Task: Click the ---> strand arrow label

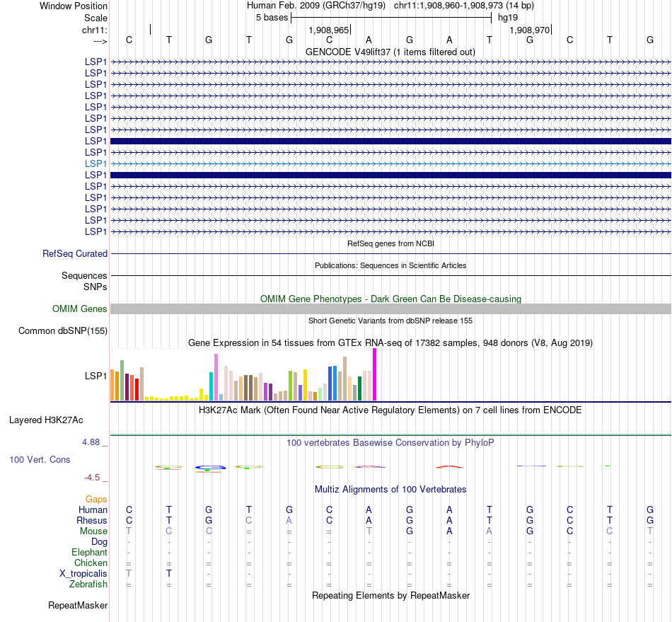Action: coord(100,41)
